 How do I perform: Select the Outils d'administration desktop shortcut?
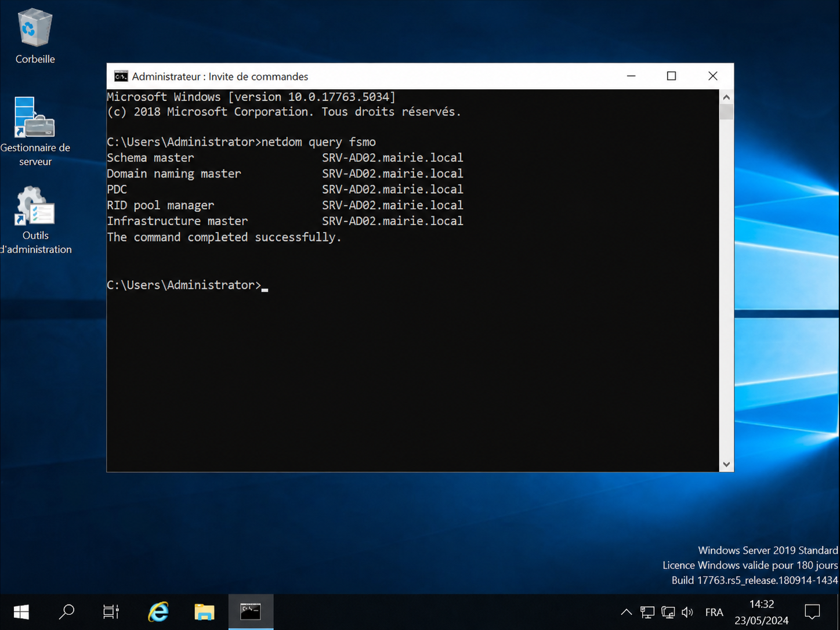(x=35, y=220)
